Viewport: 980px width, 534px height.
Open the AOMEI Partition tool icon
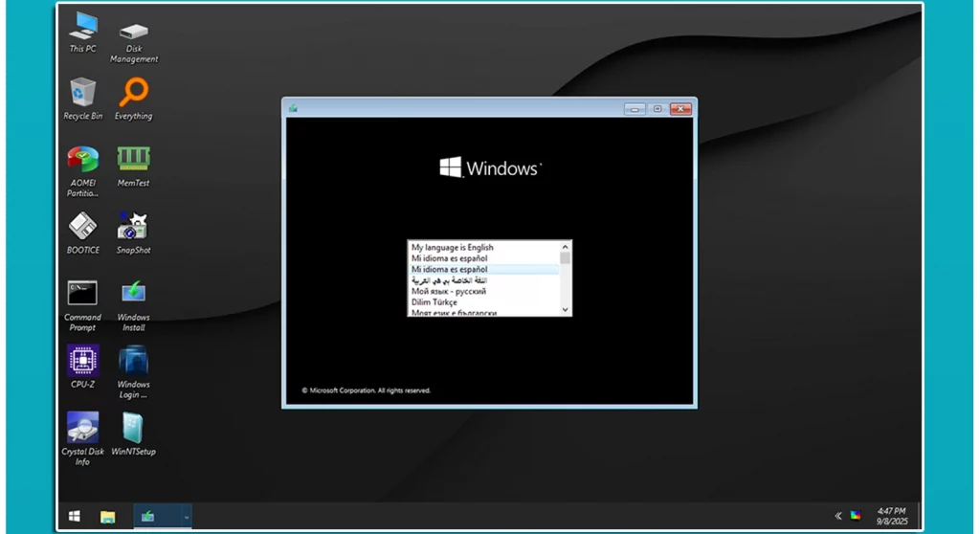point(83,159)
